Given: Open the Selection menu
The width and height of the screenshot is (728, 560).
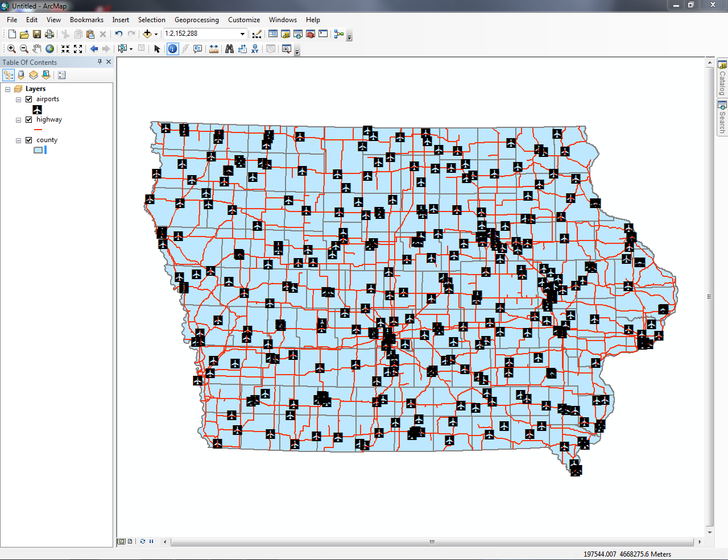Looking at the screenshot, I should pos(151,19).
